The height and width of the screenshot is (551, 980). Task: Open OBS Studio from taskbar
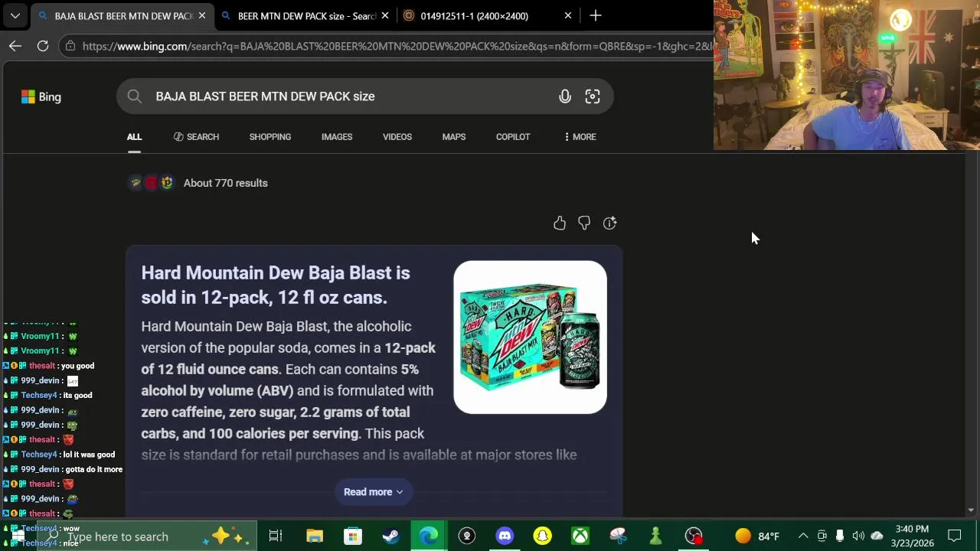click(694, 536)
